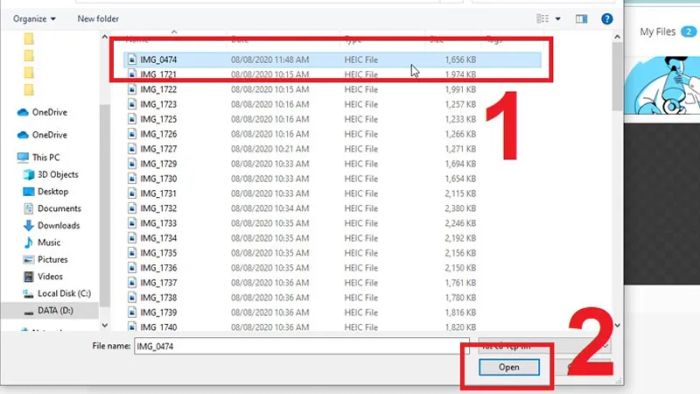
Task: Open the Documents folder in sidebar
Action: click(52, 208)
